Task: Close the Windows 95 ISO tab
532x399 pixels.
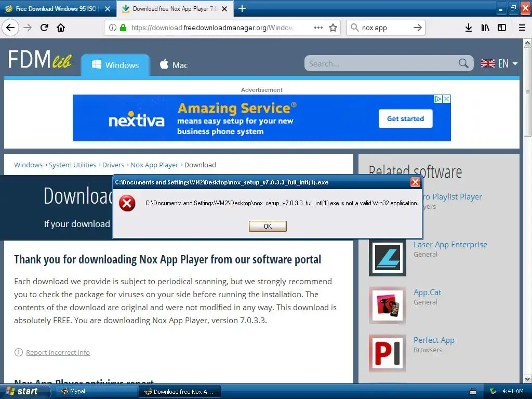Action: (108, 9)
